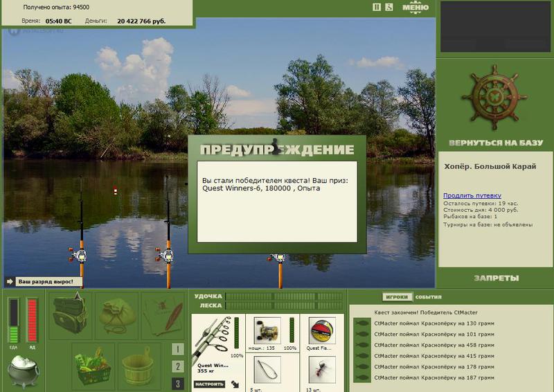Click the left fishing rod reel

[78, 255]
